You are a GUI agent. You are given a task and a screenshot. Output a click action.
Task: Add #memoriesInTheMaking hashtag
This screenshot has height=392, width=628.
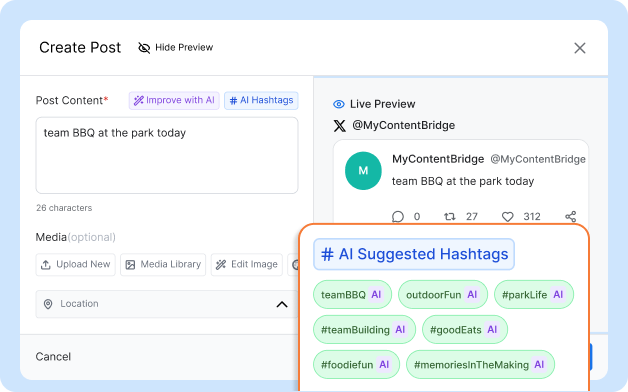tap(480, 364)
